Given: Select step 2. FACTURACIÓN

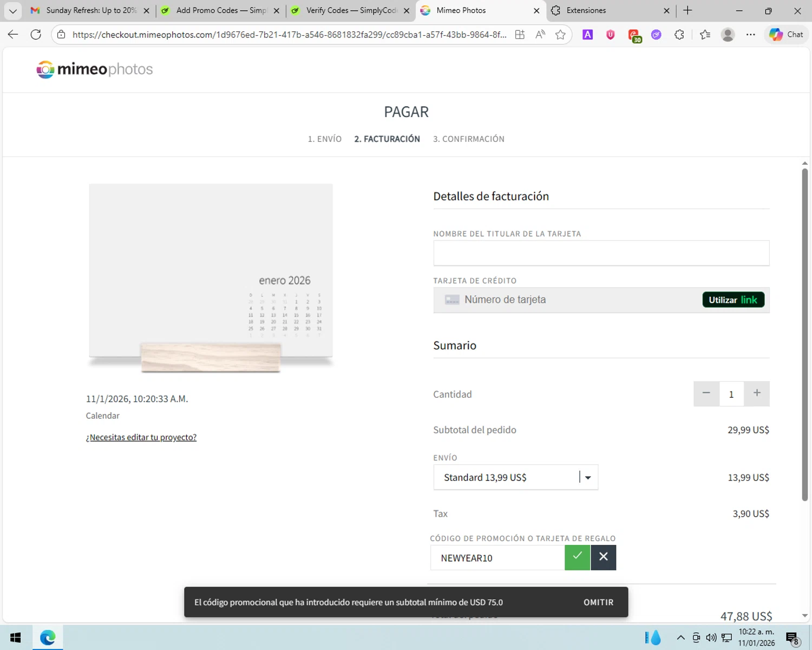Looking at the screenshot, I should pos(387,139).
